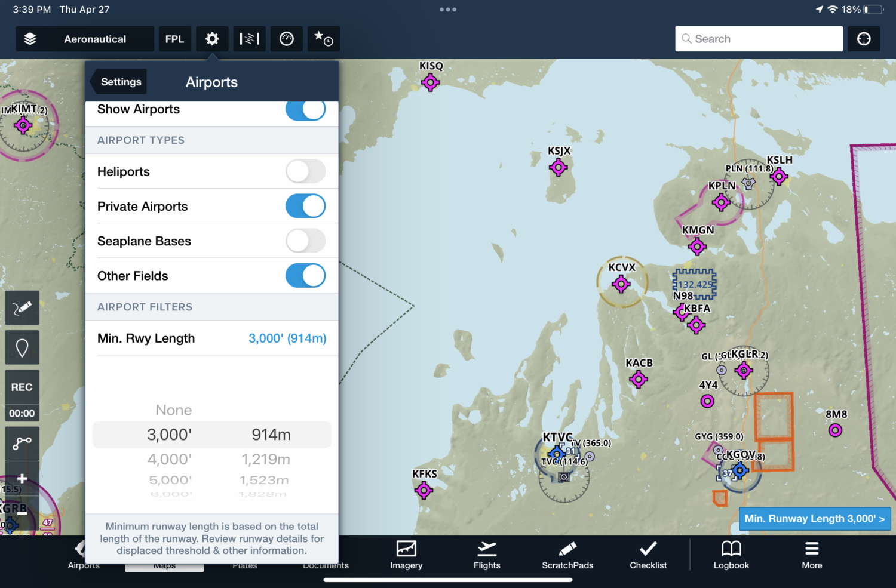Open the Checklist tab

648,555
